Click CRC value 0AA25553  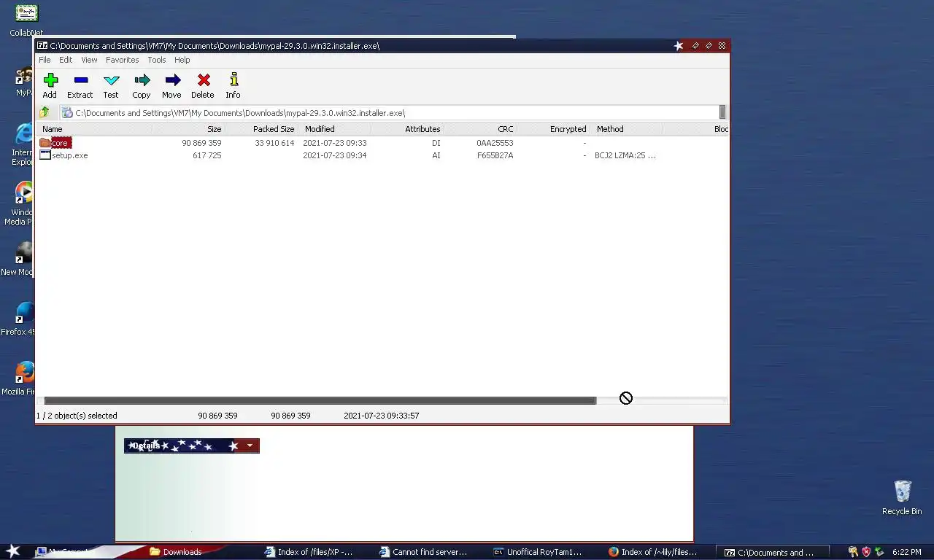[495, 143]
